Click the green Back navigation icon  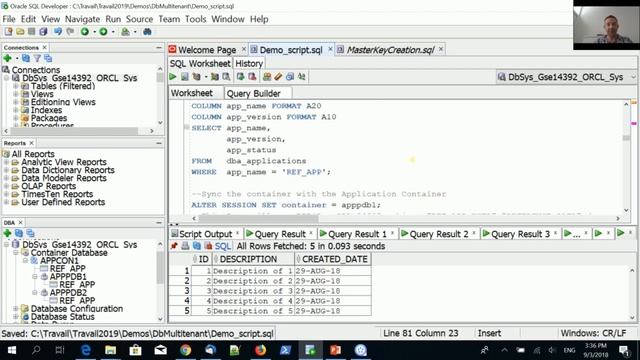[x=85, y=31]
